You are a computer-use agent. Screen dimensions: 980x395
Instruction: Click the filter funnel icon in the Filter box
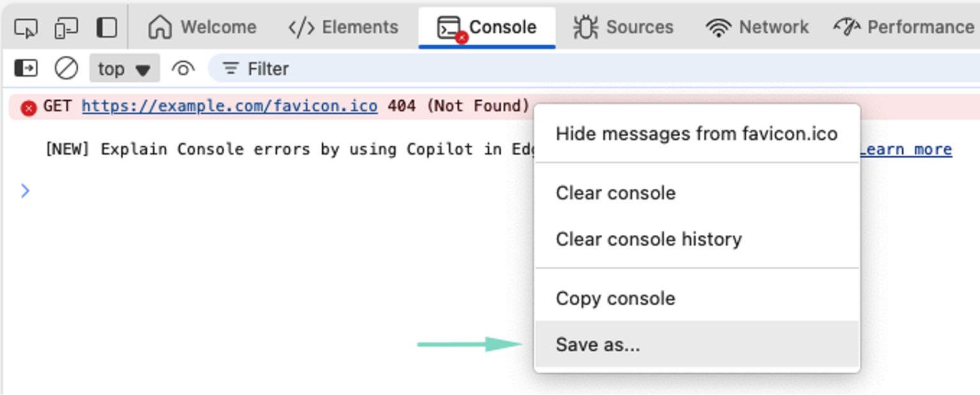coord(230,68)
